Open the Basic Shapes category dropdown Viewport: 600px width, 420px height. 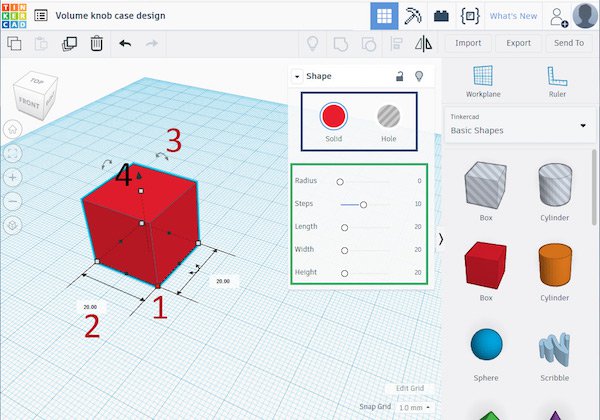[x=518, y=125]
